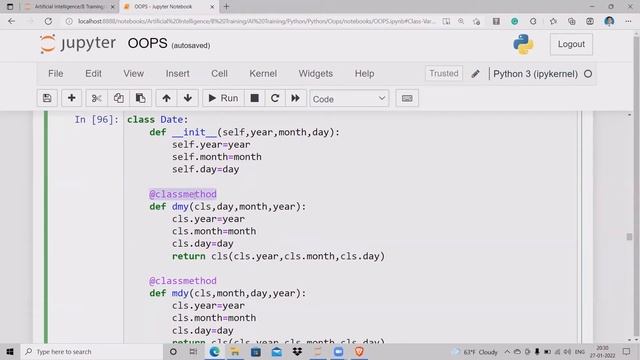Click the pencil edit-mode icon near Trusted
Image resolution: width=640 pixels, height=360 pixels.
pos(475,74)
